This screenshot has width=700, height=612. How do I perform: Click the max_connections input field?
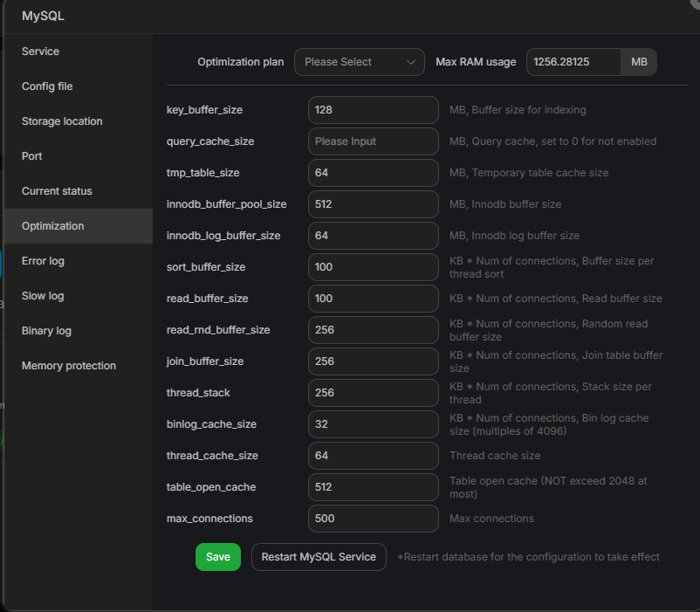coord(373,519)
